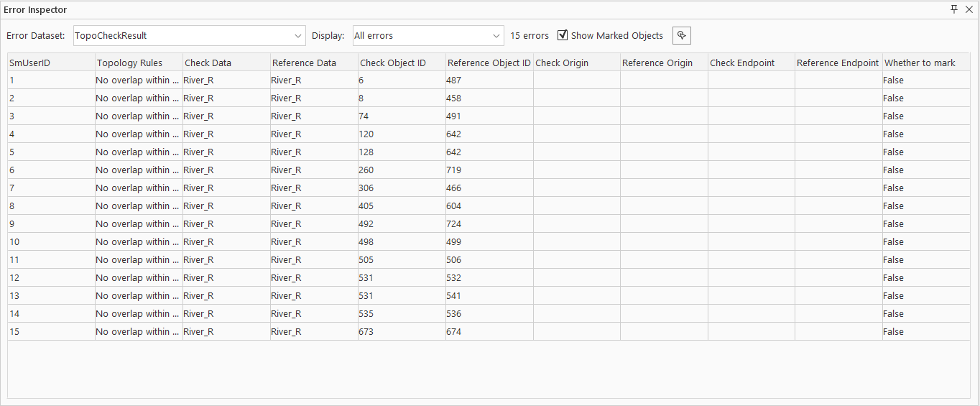Click the Check Origin column header
Viewport: 980px width, 406px height.
click(x=576, y=63)
